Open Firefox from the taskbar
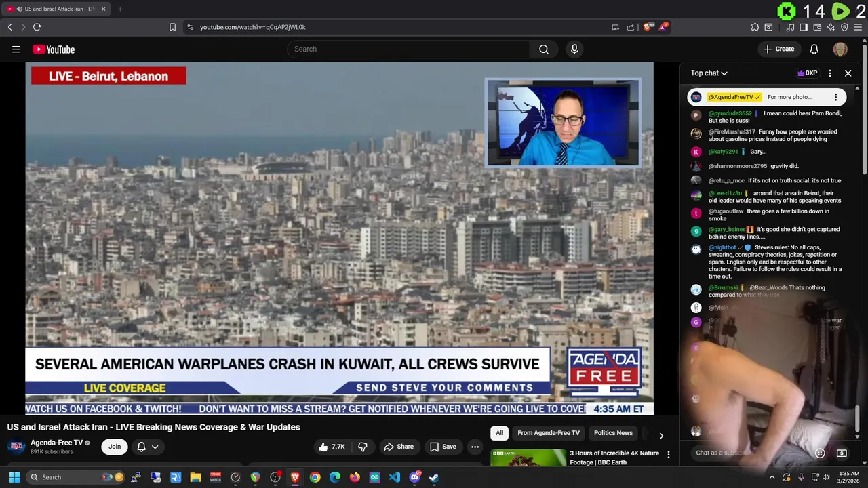Viewport: 868px width, 488px height. [x=355, y=477]
